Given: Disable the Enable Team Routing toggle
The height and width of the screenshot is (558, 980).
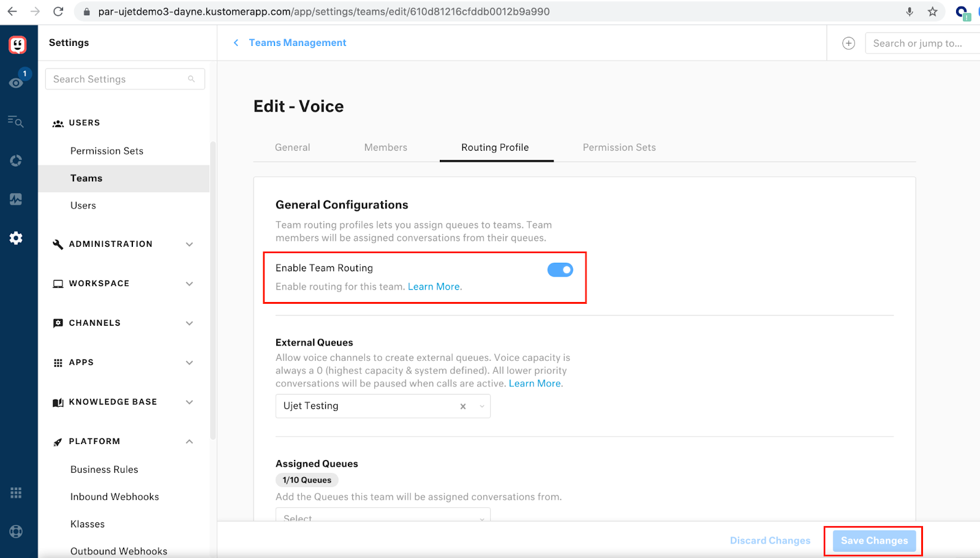Looking at the screenshot, I should [x=560, y=270].
